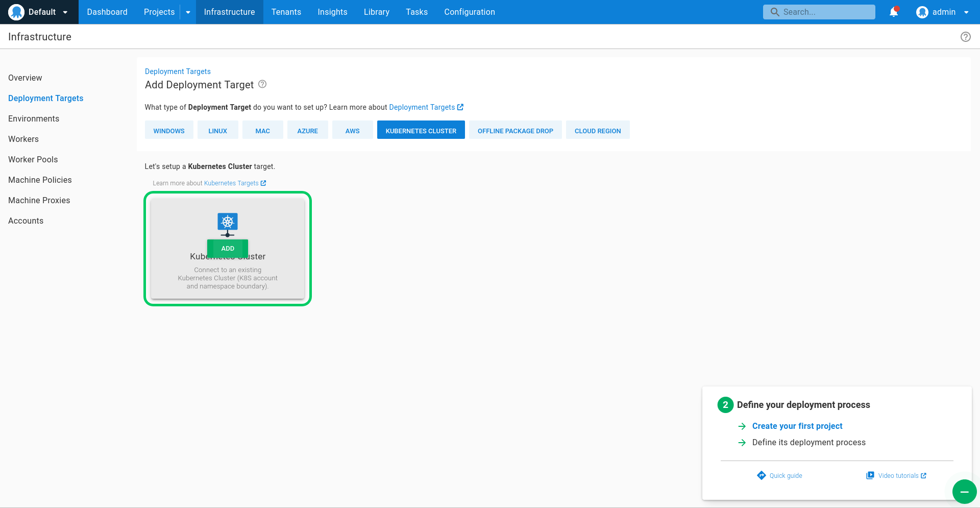Viewport: 980px width, 508px height.
Task: Click the Kubernetes Cluster card description text
Action: click(x=228, y=278)
